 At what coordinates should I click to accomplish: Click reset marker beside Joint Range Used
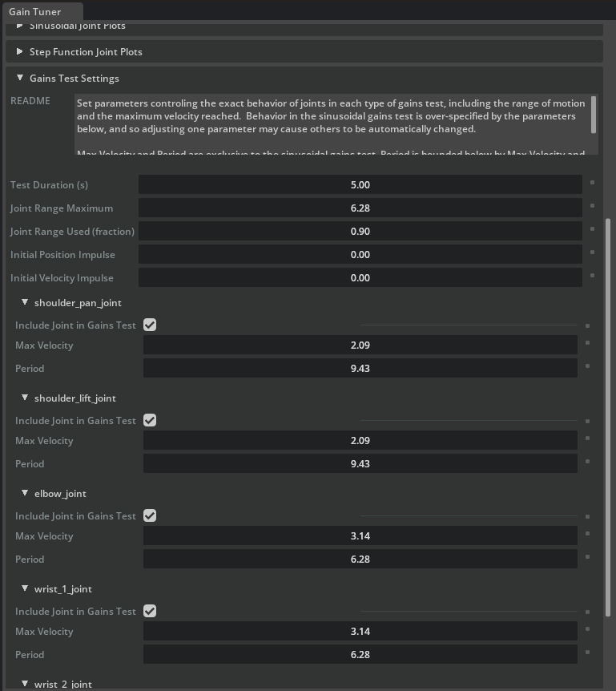pos(592,229)
